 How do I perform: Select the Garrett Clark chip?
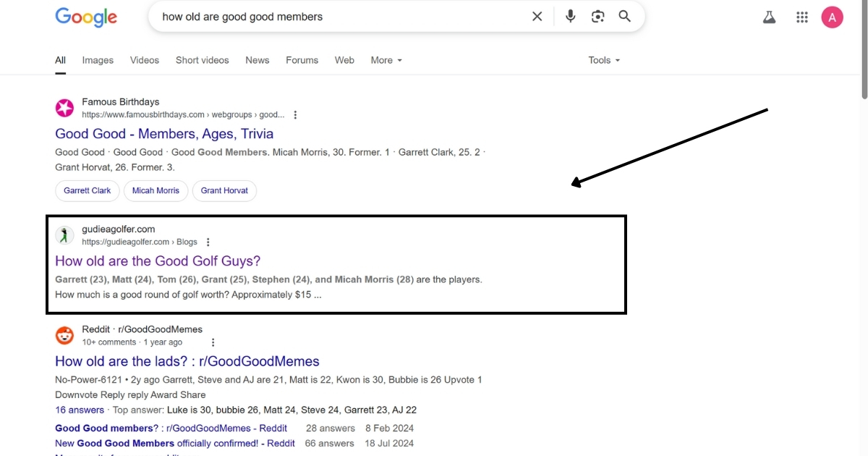88,191
